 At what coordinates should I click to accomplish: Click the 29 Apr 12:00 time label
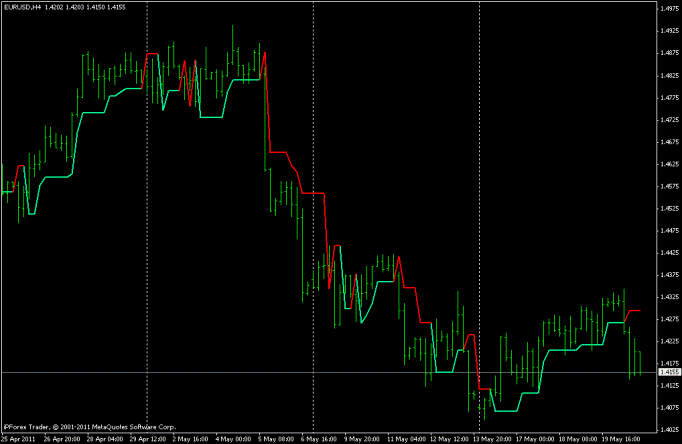coord(147,439)
